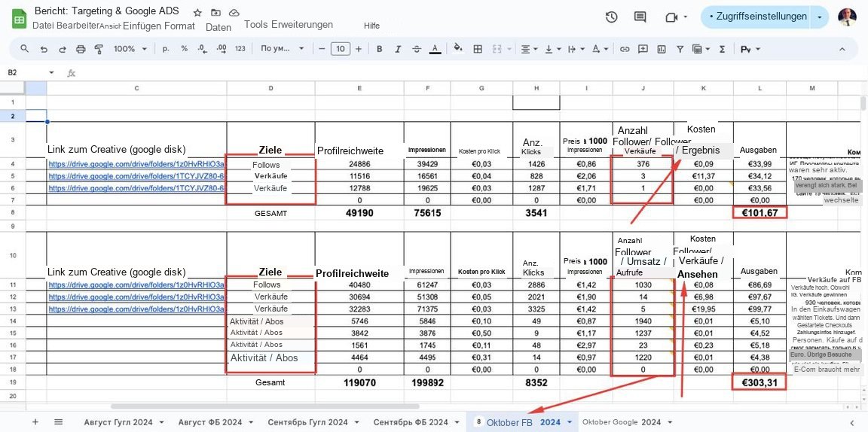Show all sheets list button
The height and width of the screenshot is (432, 868).
(59, 421)
